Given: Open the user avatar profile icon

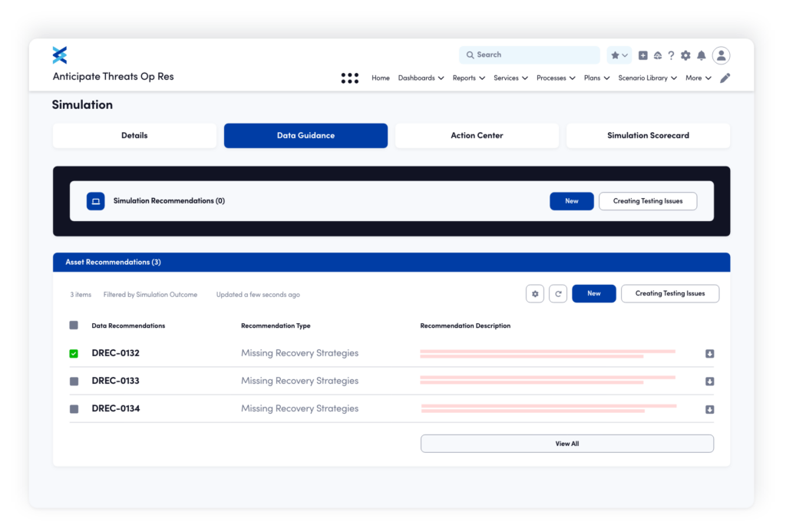Looking at the screenshot, I should [721, 55].
